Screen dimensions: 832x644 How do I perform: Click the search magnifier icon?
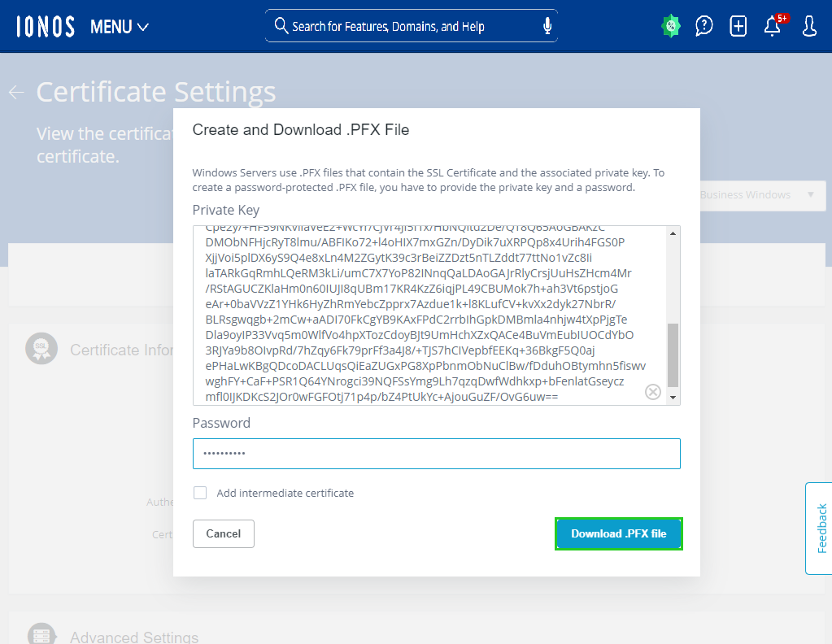[281, 26]
